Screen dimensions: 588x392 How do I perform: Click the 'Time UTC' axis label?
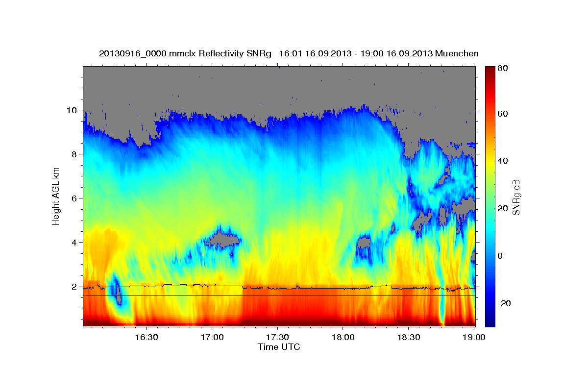pos(279,347)
